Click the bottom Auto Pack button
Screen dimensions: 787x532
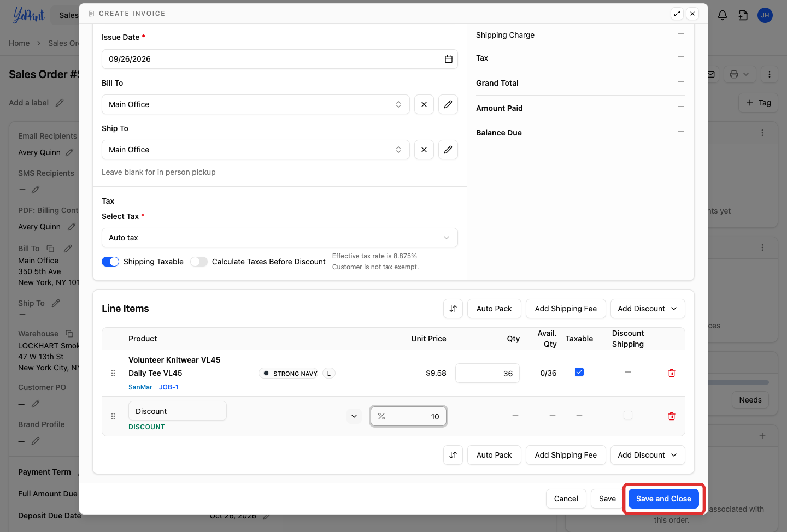pyautogui.click(x=494, y=455)
